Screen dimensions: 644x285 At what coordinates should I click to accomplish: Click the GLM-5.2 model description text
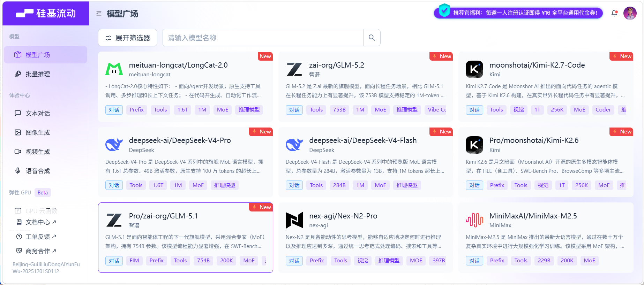pyautogui.click(x=365, y=91)
